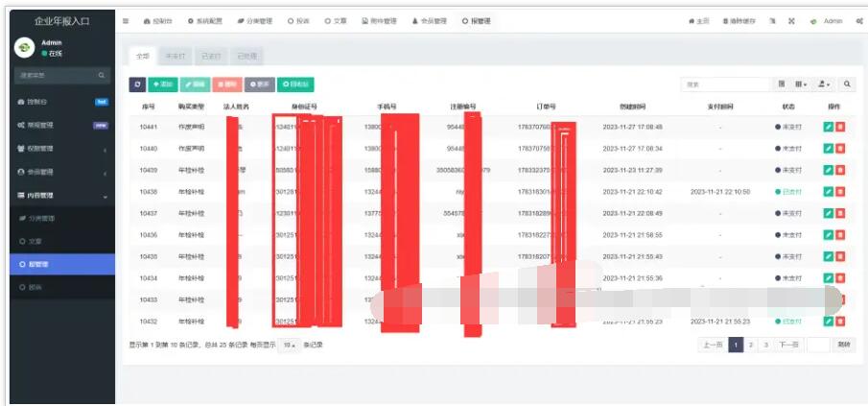Go to the next page with 下一页
Image resolution: width=868 pixels, height=406 pixels.
pos(788,345)
